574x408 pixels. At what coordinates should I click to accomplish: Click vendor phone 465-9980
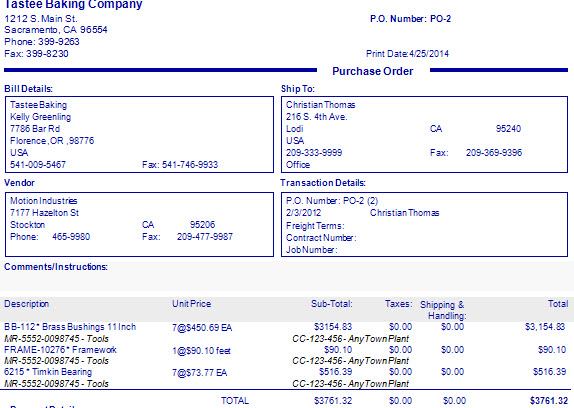click(71, 237)
